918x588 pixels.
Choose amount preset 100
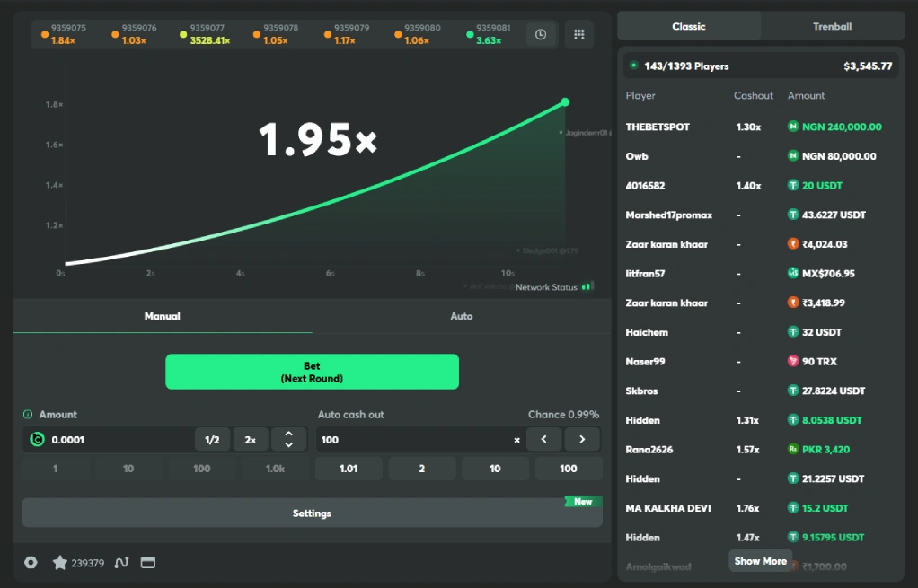[201, 468]
